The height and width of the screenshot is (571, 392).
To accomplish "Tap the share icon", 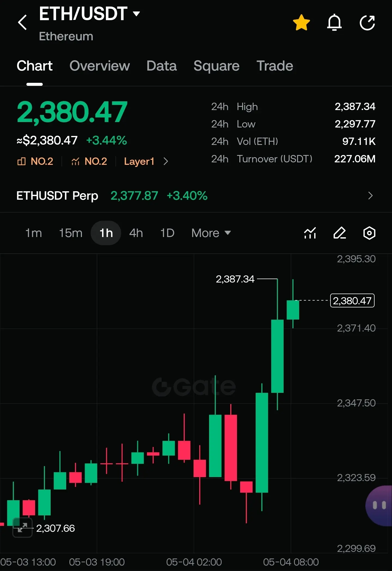I will click(367, 22).
